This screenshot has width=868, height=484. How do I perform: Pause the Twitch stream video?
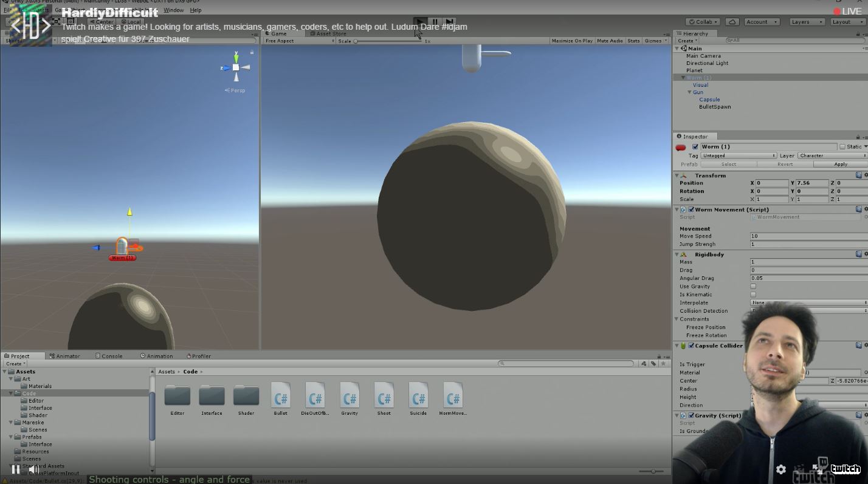16,469
